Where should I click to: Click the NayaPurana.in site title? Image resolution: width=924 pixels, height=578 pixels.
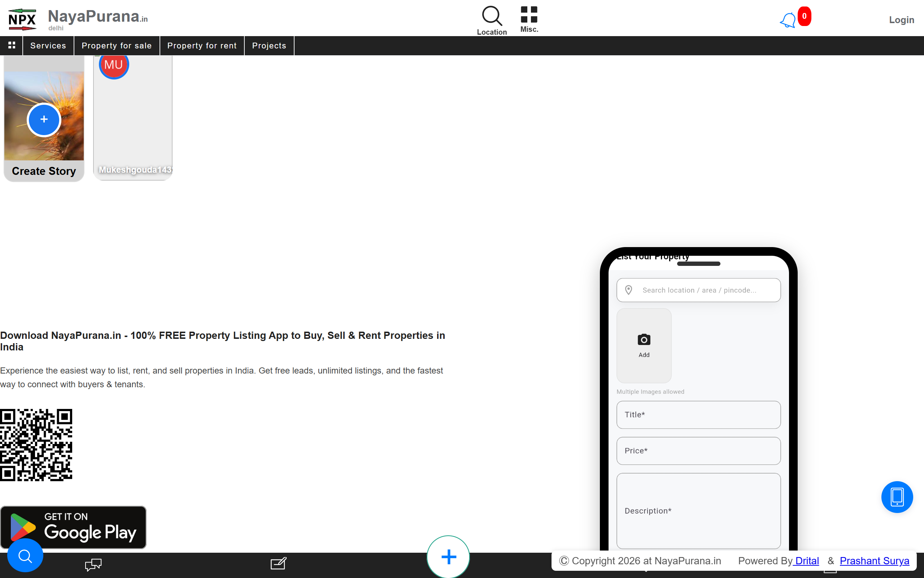(x=98, y=17)
